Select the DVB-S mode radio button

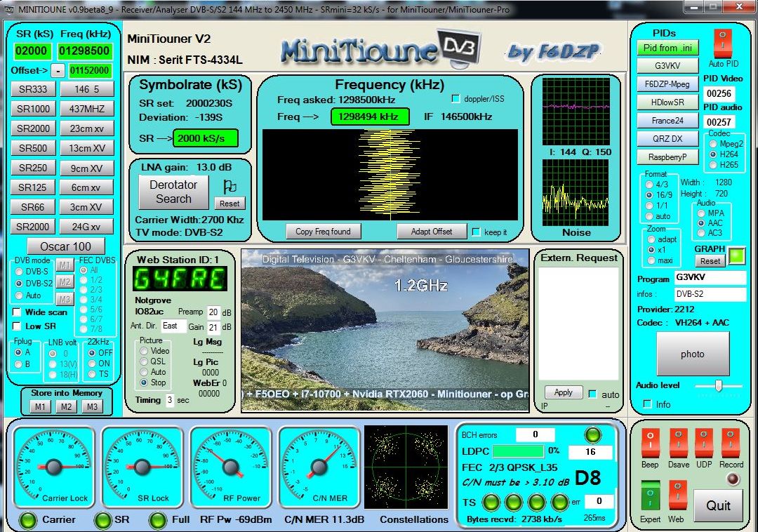tap(20, 272)
